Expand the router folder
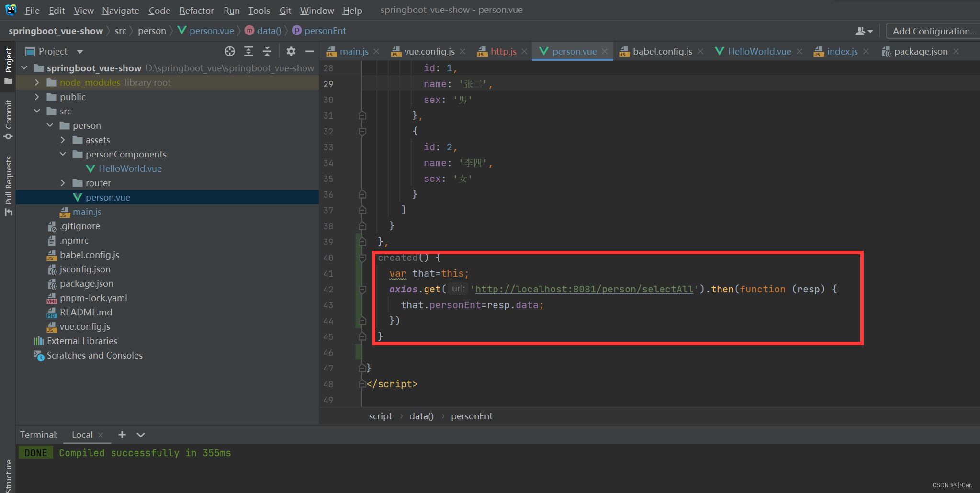The image size is (980, 493). (x=63, y=183)
